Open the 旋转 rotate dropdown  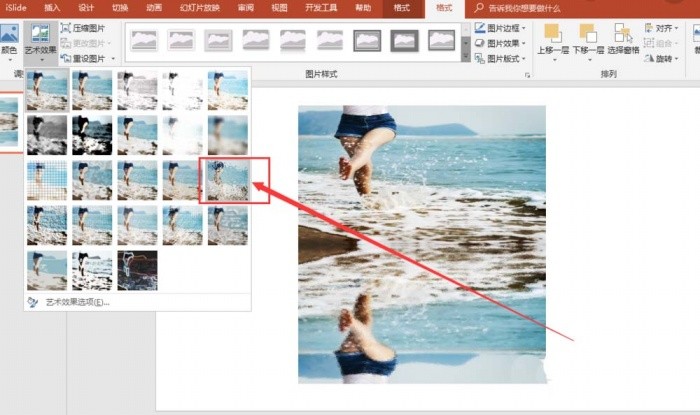click(x=662, y=58)
